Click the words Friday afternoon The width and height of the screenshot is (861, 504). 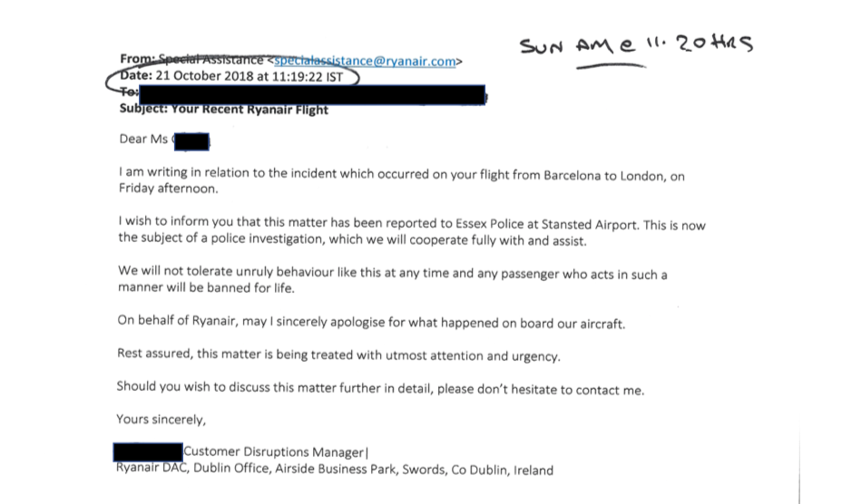click(168, 189)
